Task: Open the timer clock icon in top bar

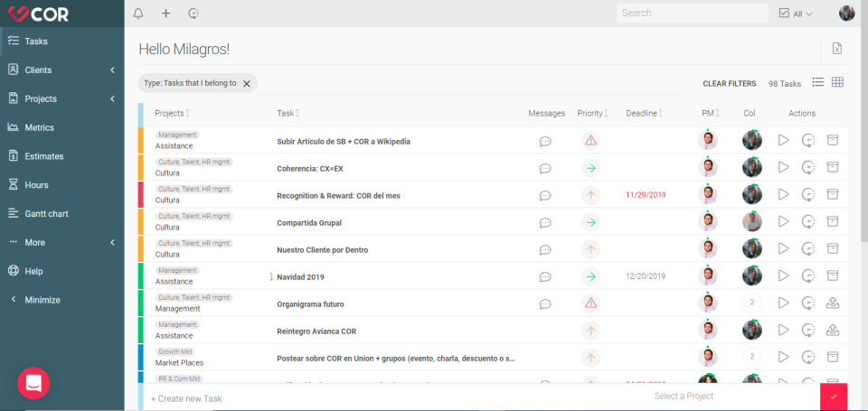Action: pos(193,14)
